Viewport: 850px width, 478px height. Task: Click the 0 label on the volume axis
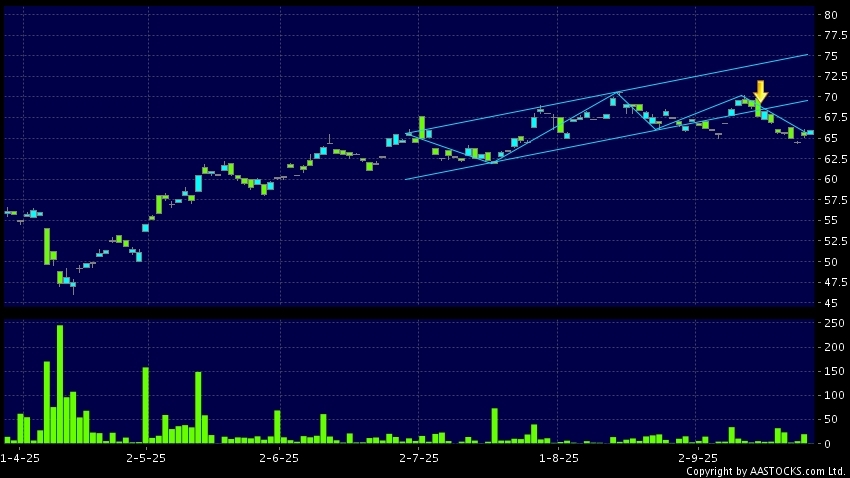pyautogui.click(x=828, y=444)
